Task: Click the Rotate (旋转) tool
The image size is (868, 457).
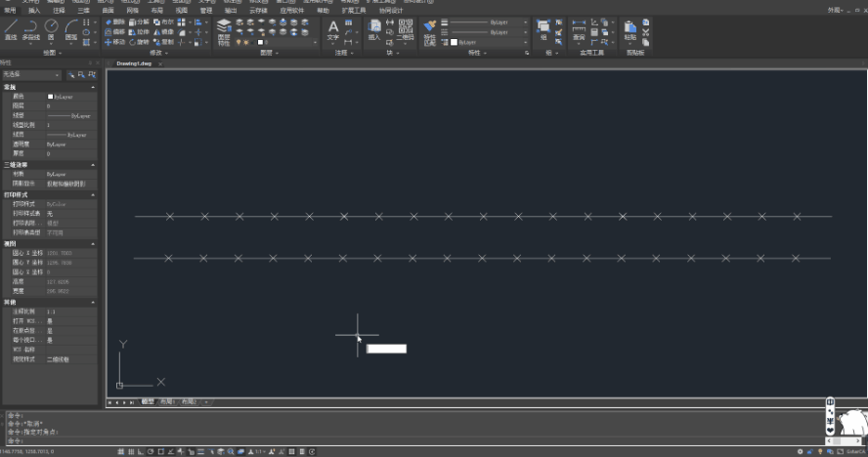Action: tap(139, 42)
